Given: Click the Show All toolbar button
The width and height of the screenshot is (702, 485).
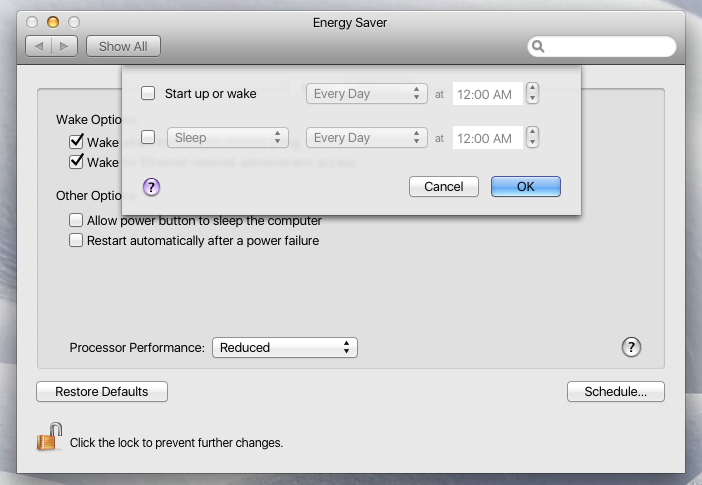Looking at the screenshot, I should (x=123, y=46).
